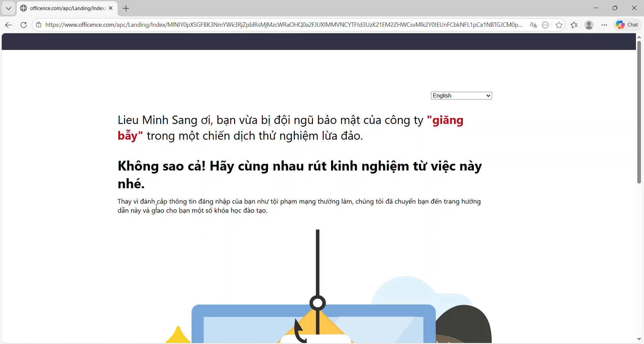The width and height of the screenshot is (644, 344).
Task: Go back using the back arrow
Action: (9, 25)
